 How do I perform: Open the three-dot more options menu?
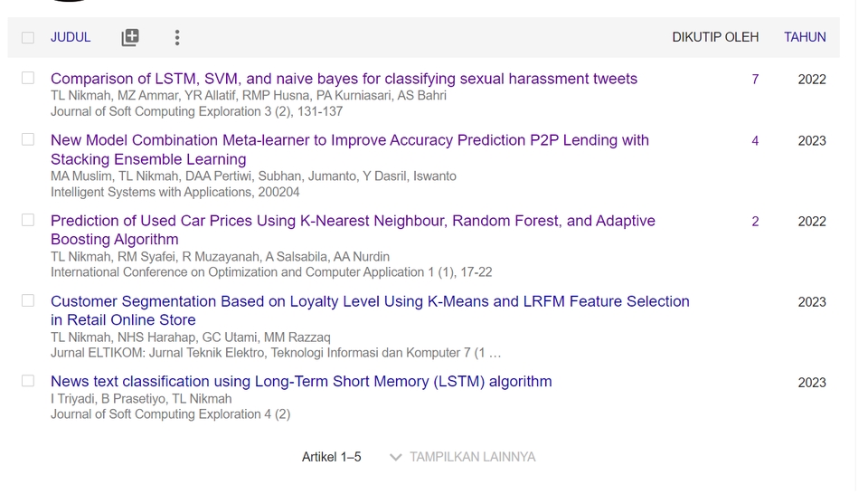[x=177, y=38]
